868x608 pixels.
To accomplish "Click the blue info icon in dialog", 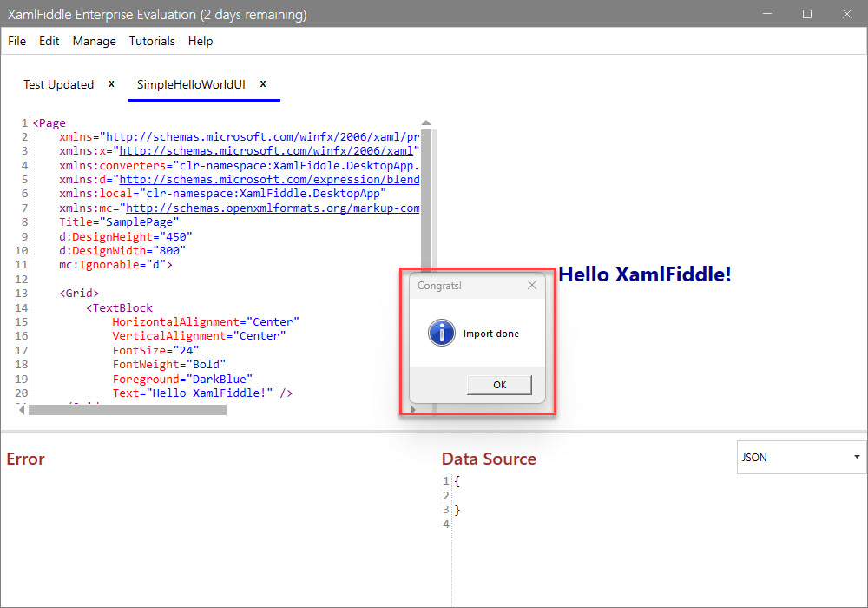I will (x=441, y=333).
